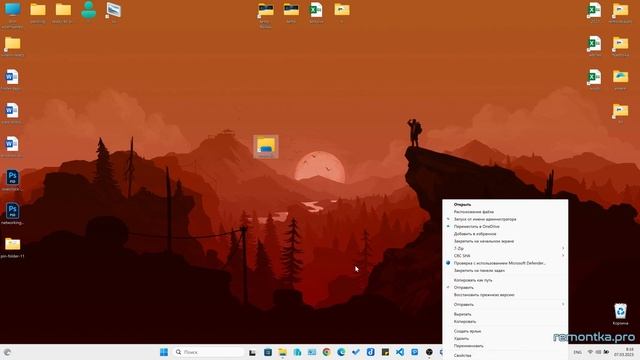Select the blue cloud folder desktop icon

point(620,80)
